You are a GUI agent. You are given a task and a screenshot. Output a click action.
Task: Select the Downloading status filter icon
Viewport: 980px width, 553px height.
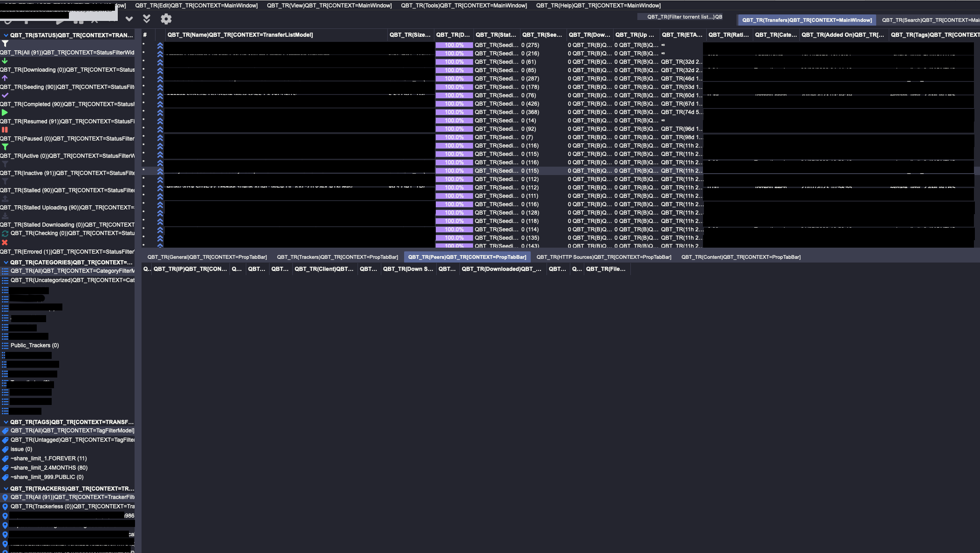coord(5,61)
